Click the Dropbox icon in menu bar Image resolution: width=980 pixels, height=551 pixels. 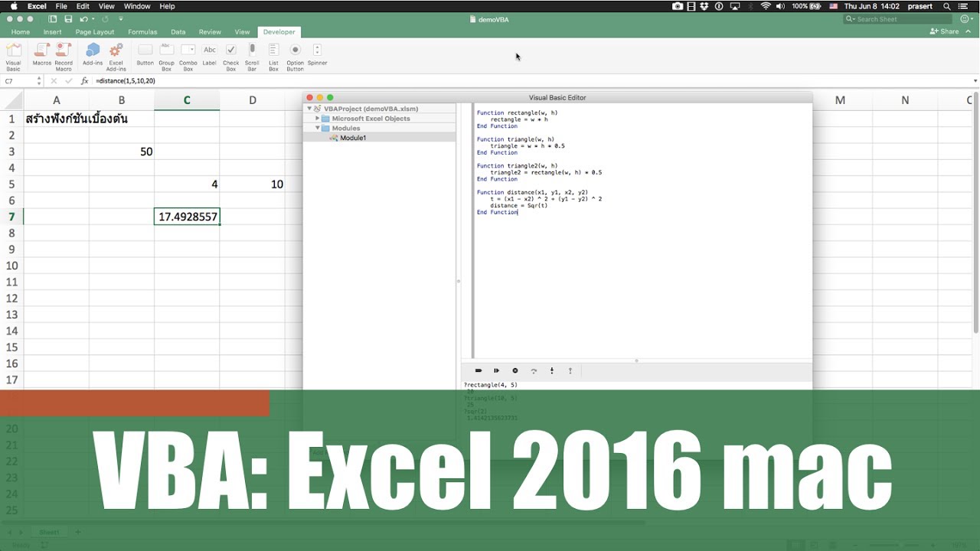click(x=704, y=6)
